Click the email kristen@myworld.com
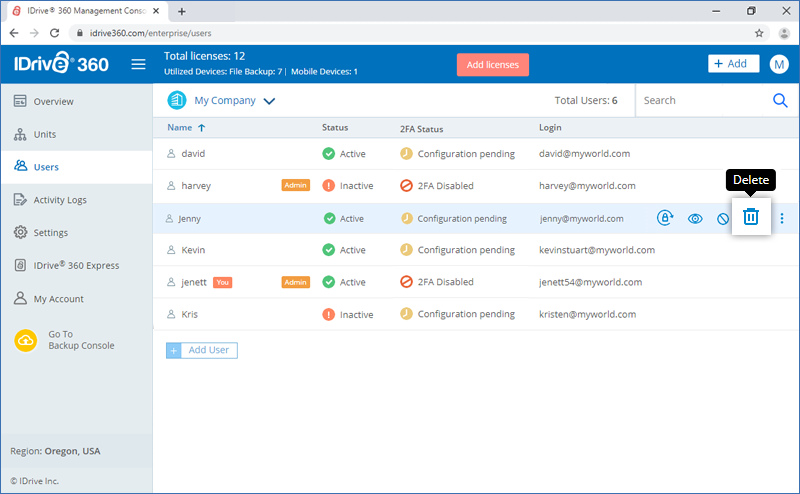This screenshot has height=494, width=800. point(587,314)
